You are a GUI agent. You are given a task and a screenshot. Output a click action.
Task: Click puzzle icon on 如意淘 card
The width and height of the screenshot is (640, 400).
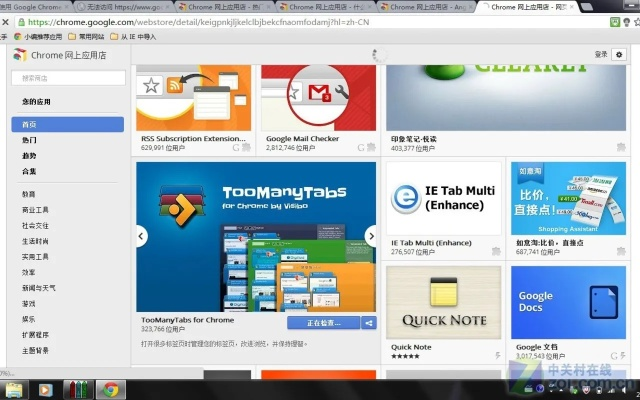pos(621,251)
